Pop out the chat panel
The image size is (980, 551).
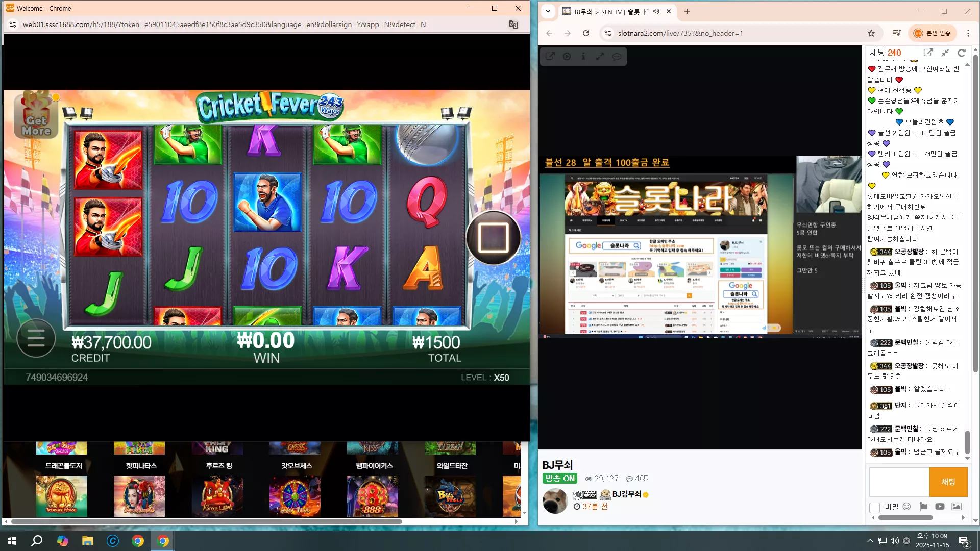tap(928, 53)
